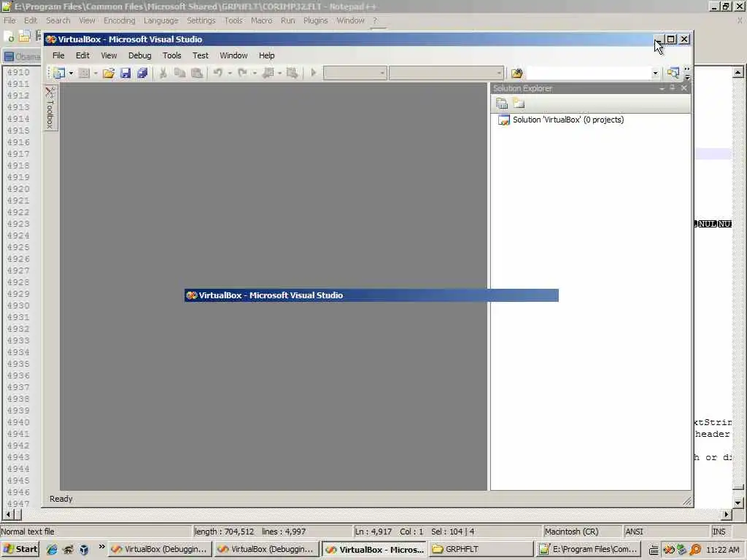Click the Navigate Forward icon

click(x=293, y=73)
